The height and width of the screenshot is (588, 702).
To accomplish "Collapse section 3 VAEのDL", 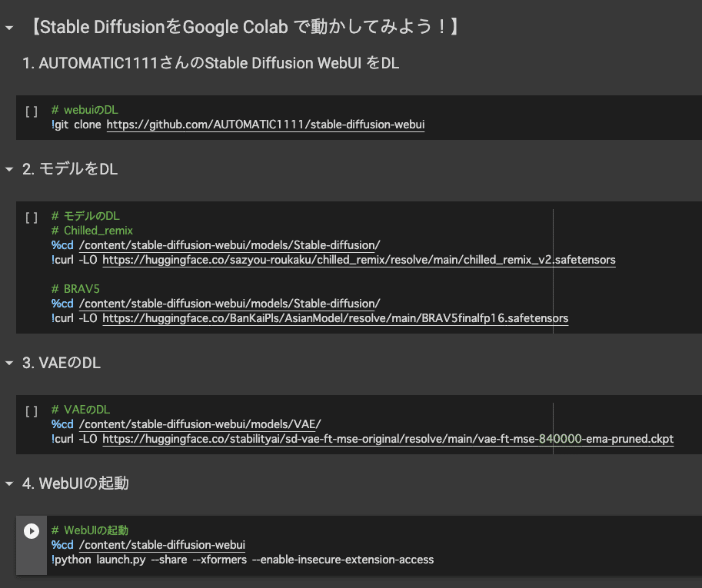I will (x=9, y=363).
